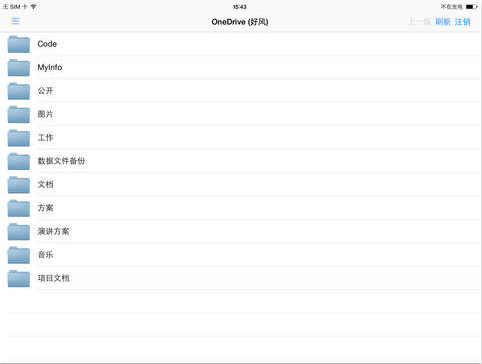Select the 数据文件备份 row label
482x364 pixels.
(61, 161)
